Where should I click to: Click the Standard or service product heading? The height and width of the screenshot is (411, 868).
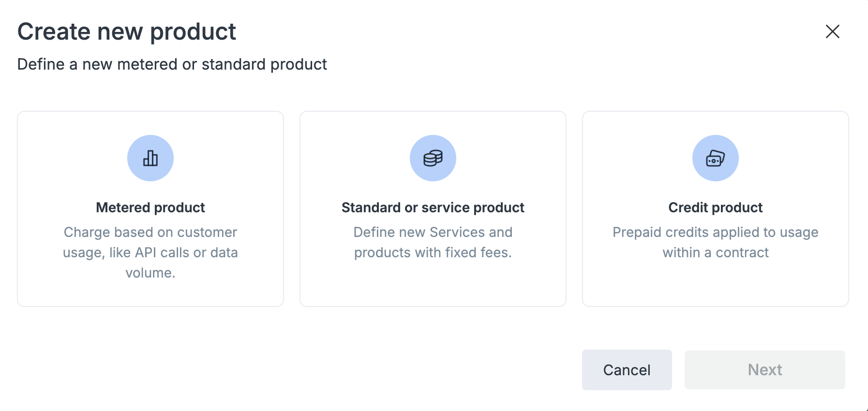point(433,207)
